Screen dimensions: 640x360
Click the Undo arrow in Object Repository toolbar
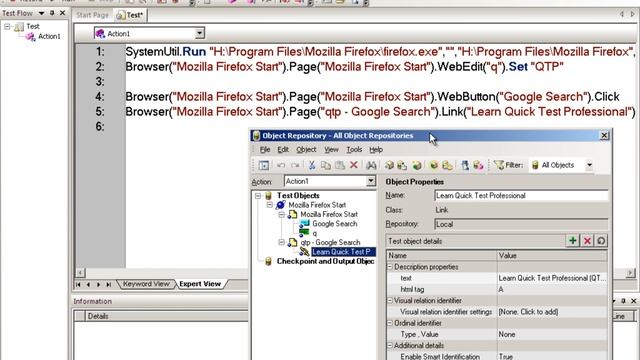[281, 165]
